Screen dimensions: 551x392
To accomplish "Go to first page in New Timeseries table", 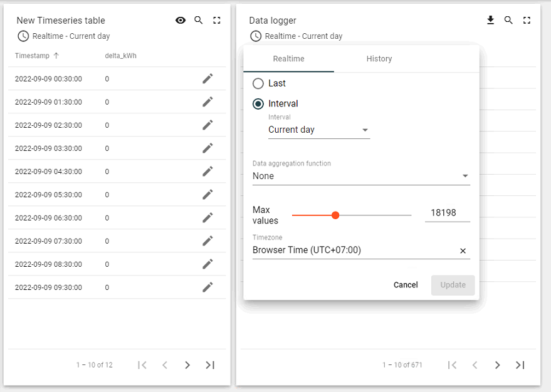I will click(142, 365).
